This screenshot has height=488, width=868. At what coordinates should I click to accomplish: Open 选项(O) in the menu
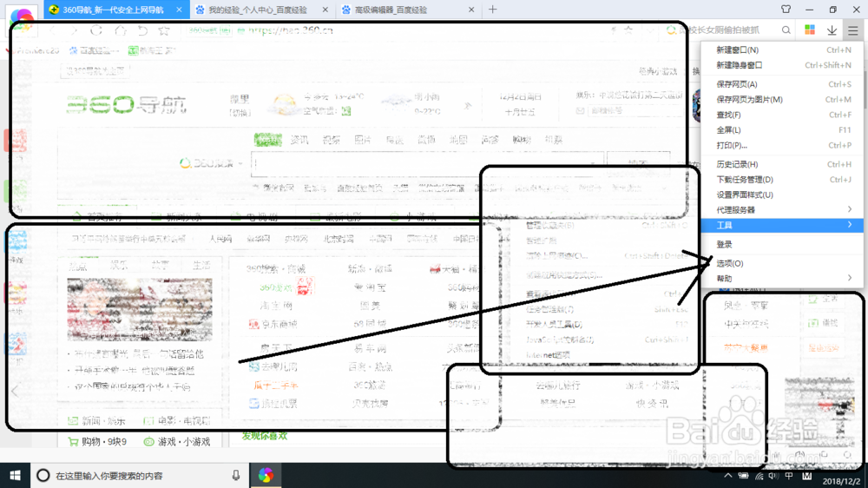click(x=782, y=263)
